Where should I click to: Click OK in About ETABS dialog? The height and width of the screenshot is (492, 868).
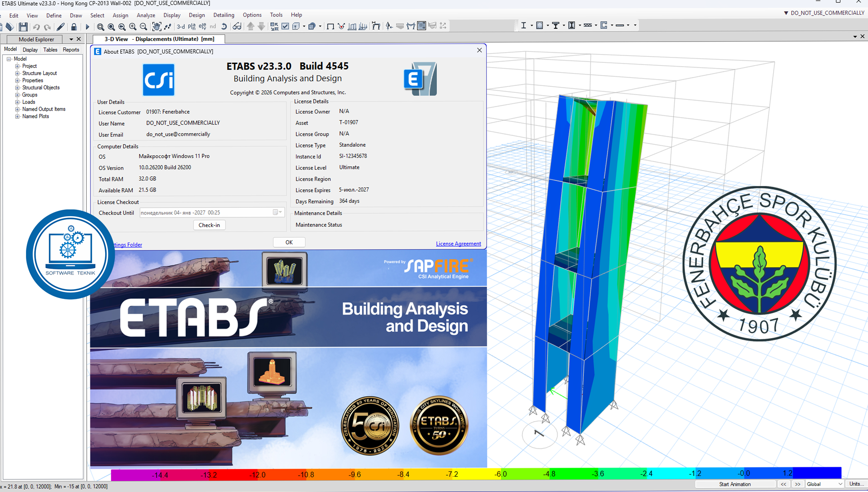(289, 242)
